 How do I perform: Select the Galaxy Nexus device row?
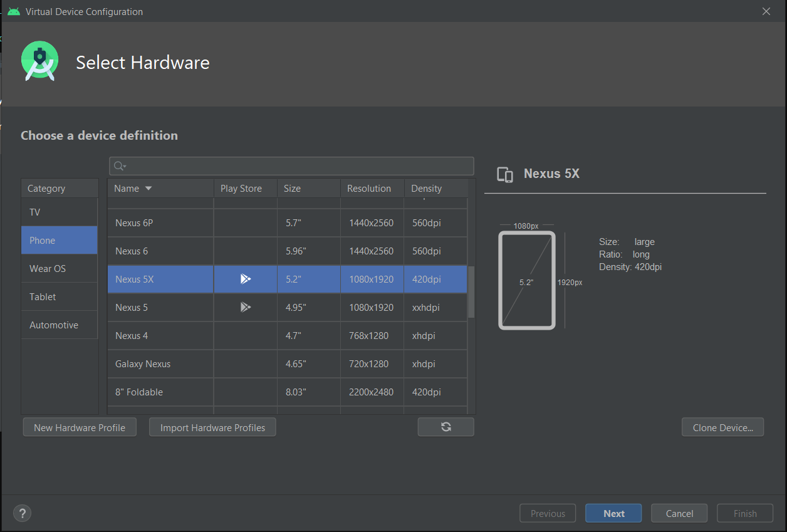point(288,363)
